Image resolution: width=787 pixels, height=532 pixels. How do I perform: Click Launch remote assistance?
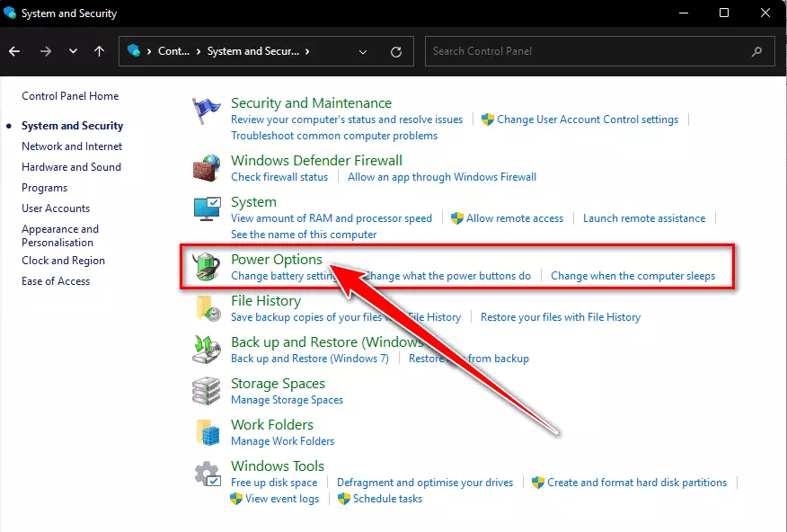(644, 218)
